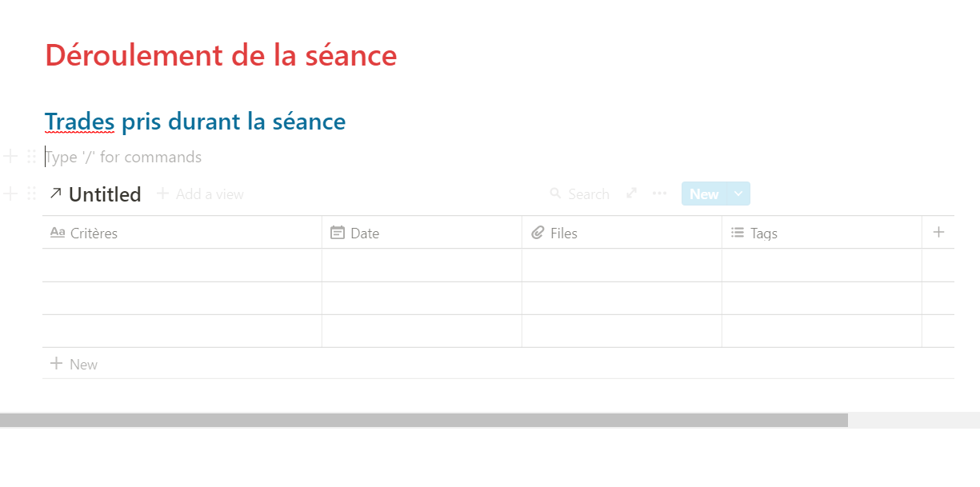Open the database in full page with the expand icon
Screen dimensions: 980x487
click(632, 194)
